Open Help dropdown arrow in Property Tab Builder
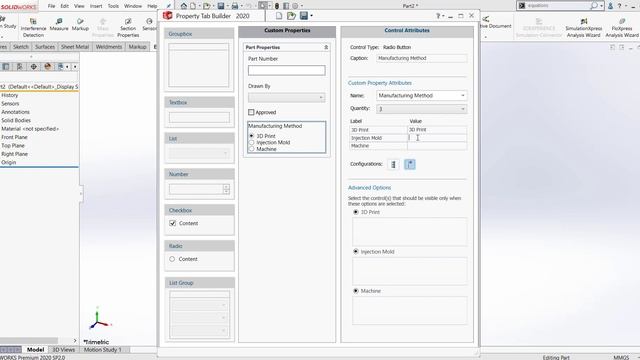The image size is (640, 360). [443, 16]
